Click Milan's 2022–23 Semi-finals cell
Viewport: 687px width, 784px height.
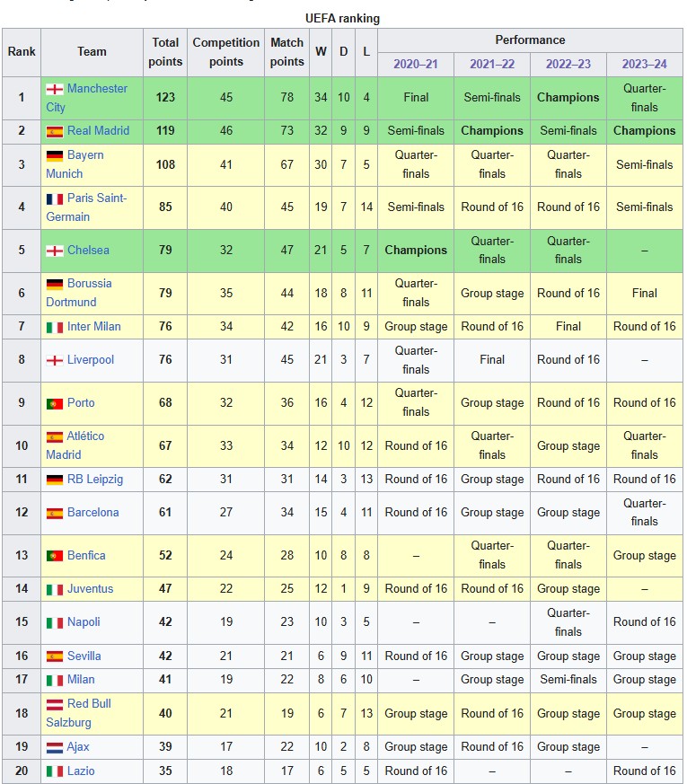(568, 680)
